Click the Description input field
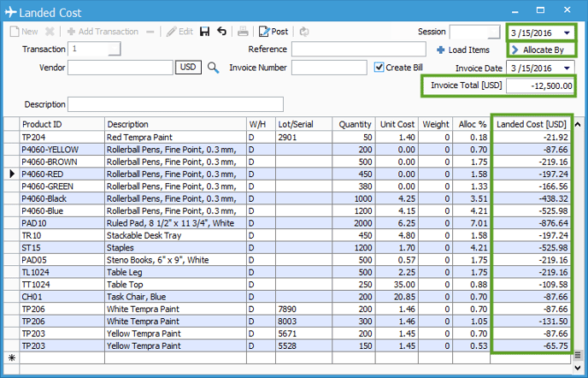588x378 pixels. coord(175,104)
